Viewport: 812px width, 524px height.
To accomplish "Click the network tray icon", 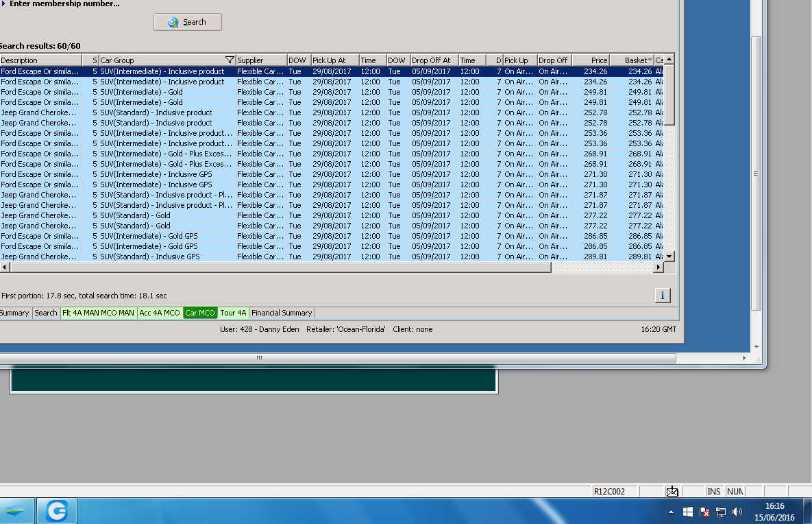I will pos(721,512).
